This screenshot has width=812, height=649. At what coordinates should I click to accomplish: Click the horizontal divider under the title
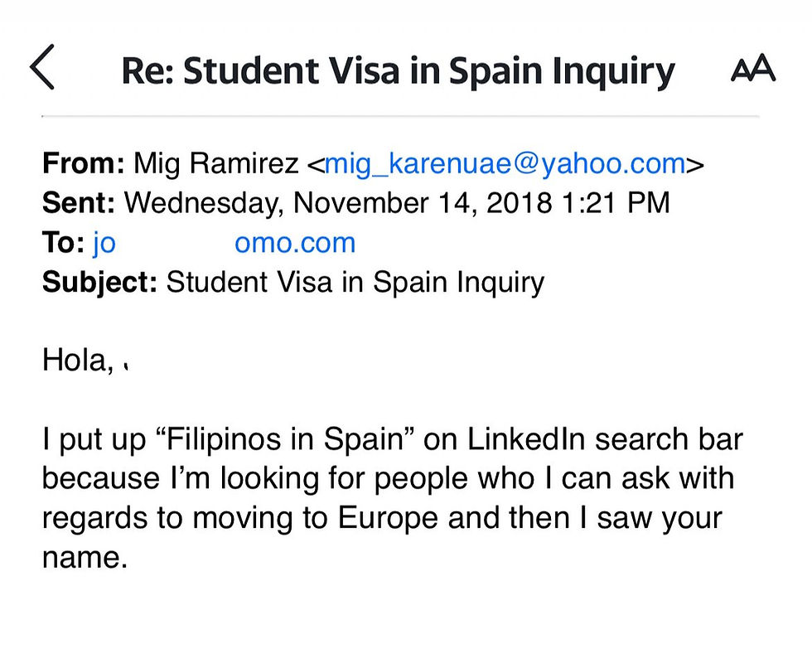[x=400, y=117]
